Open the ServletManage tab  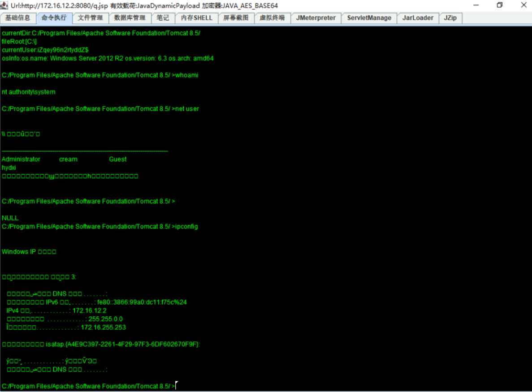[369, 18]
